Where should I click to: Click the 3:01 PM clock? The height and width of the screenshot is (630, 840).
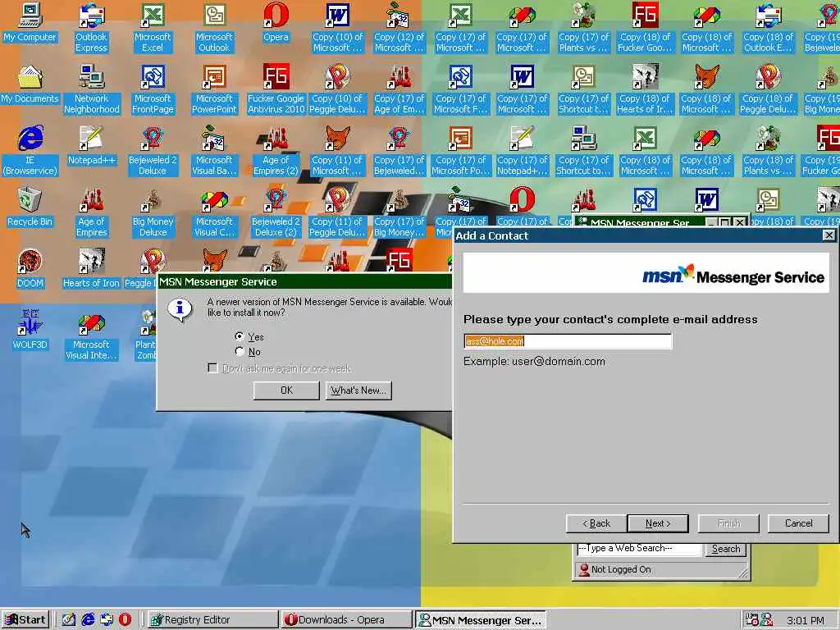tap(806, 621)
